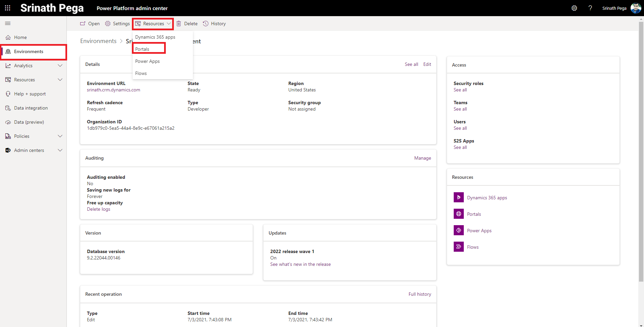Click the Delete toolbar button
Image resolution: width=644 pixels, height=327 pixels.
187,24
